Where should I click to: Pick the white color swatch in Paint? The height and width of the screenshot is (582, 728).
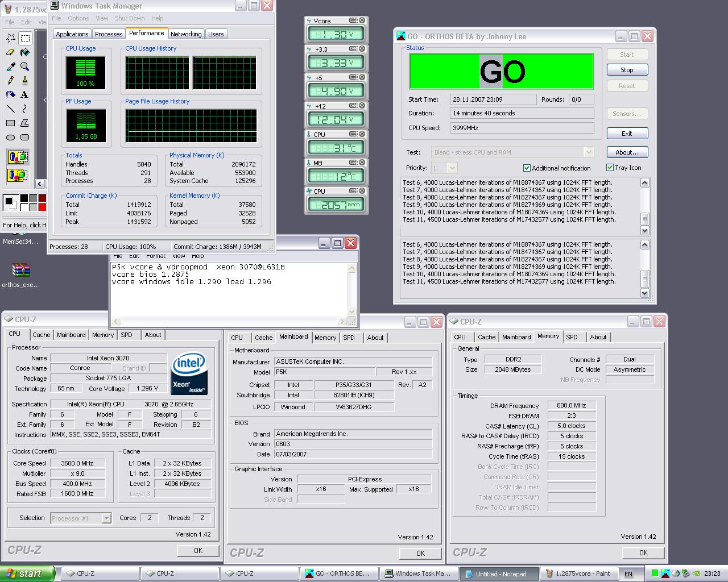coord(24,207)
